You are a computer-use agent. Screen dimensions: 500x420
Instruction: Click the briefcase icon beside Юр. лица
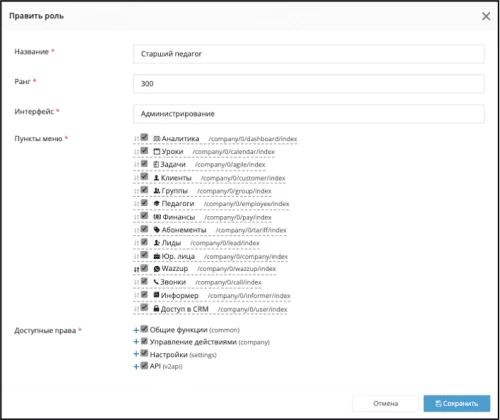coord(157,256)
